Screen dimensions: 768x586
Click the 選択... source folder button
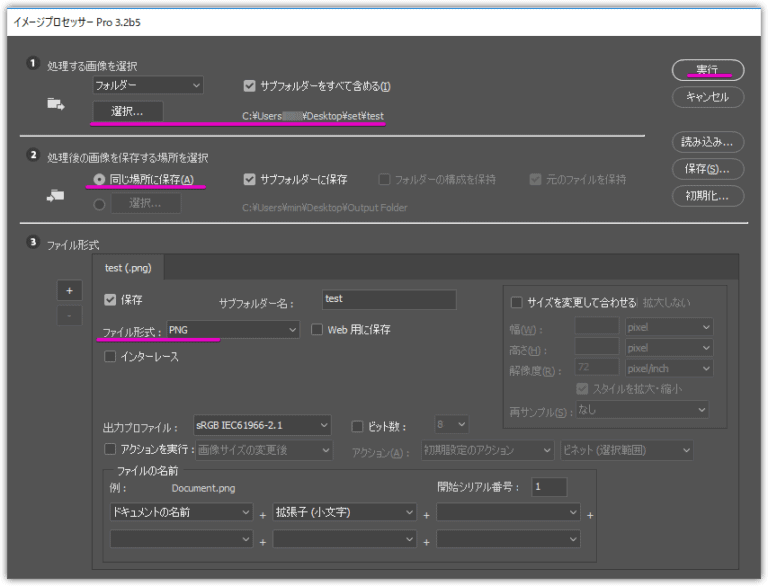pyautogui.click(x=128, y=111)
